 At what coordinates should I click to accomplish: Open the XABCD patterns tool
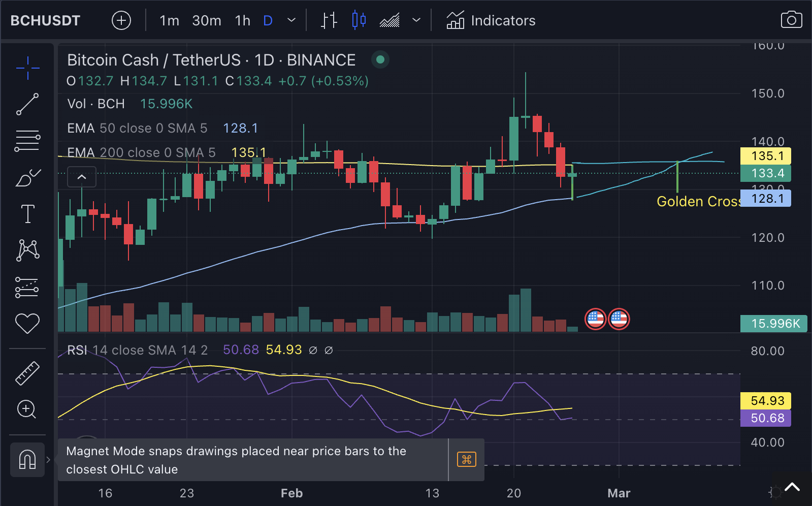27,250
